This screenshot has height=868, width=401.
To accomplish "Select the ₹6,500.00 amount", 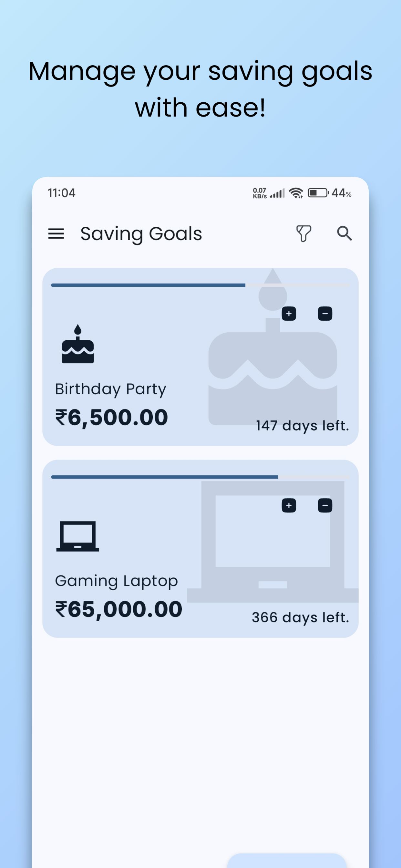I will [111, 418].
